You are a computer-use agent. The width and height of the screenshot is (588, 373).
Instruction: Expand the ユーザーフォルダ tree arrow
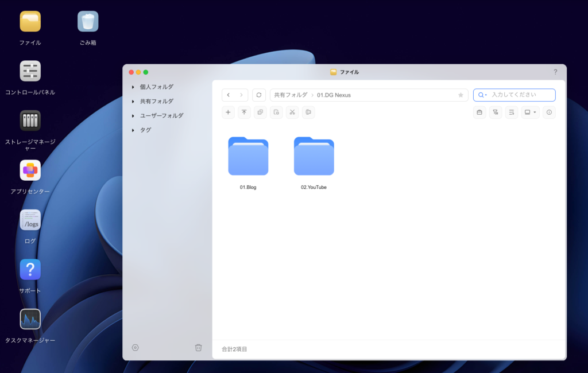pos(133,116)
